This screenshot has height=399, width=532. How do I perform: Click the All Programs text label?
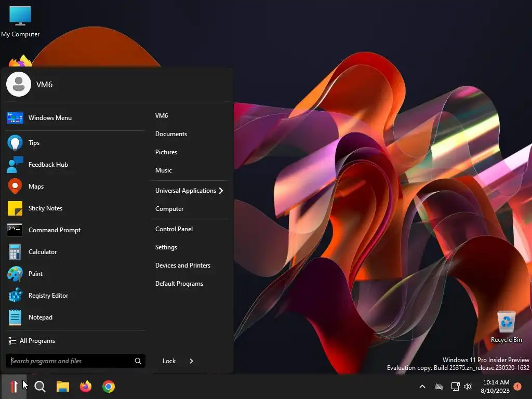[x=37, y=341]
